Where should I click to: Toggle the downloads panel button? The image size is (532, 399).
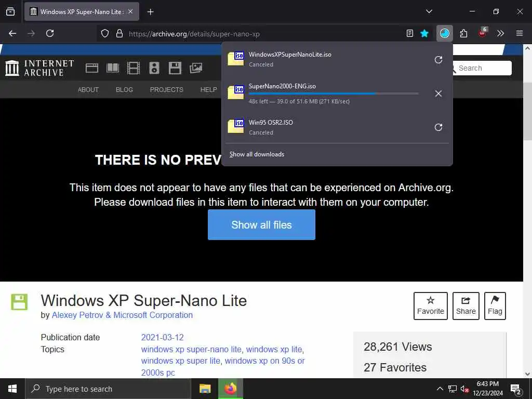[445, 33]
